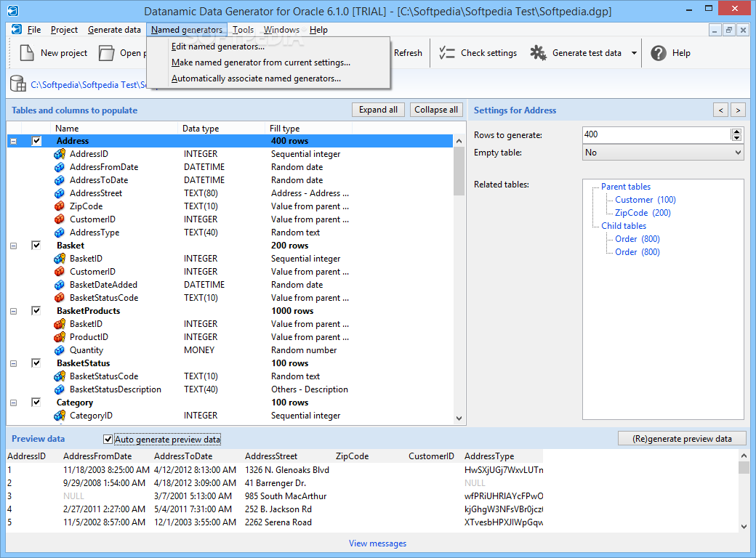Collapse the BasketStatus table node

[x=14, y=364]
